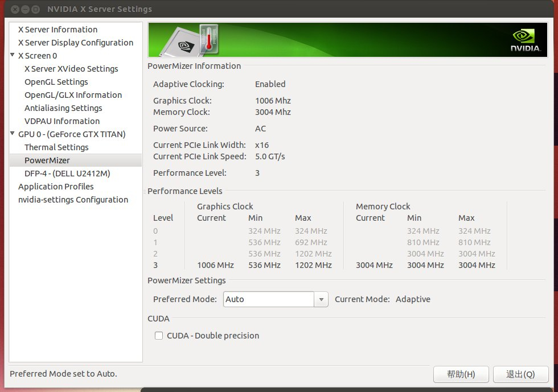Open VDPAU Information page

click(x=62, y=121)
